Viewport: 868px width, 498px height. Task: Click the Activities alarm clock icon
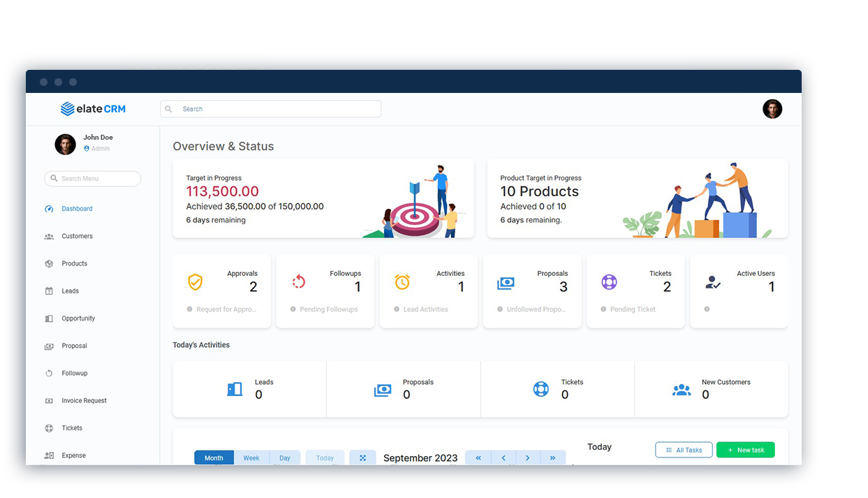(402, 282)
